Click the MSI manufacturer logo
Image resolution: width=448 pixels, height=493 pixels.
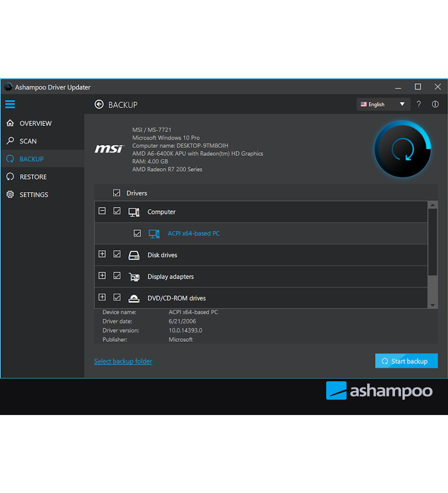[x=109, y=149]
